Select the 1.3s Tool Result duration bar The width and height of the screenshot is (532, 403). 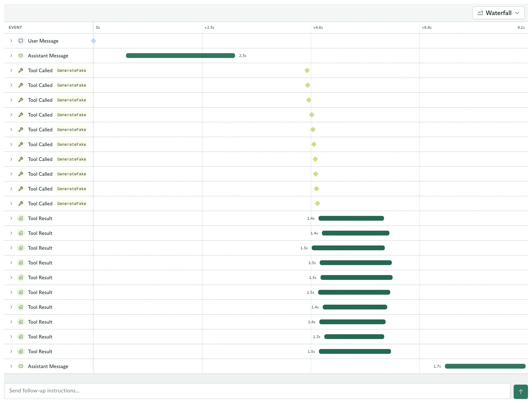354,337
